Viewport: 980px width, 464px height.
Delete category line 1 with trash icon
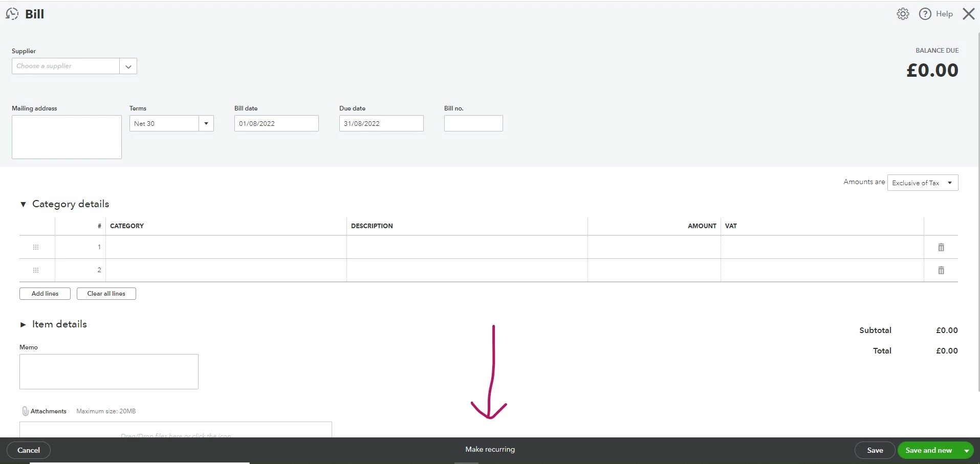(941, 247)
